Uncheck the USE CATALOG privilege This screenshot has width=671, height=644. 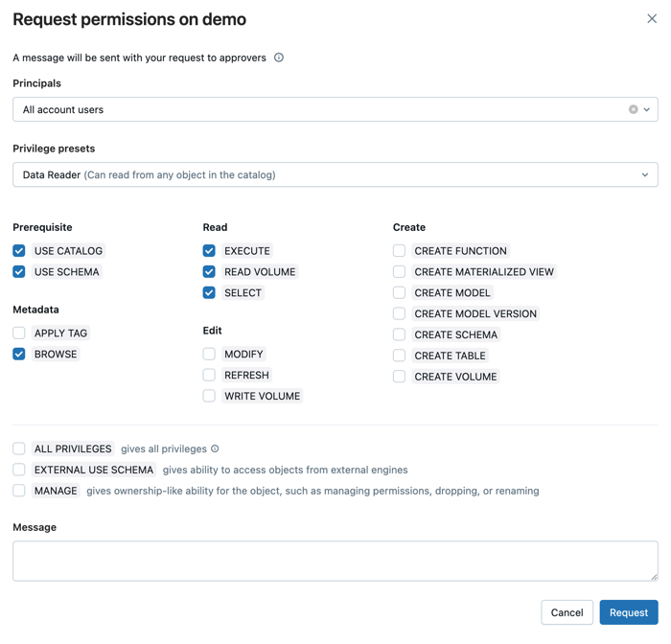click(x=19, y=251)
